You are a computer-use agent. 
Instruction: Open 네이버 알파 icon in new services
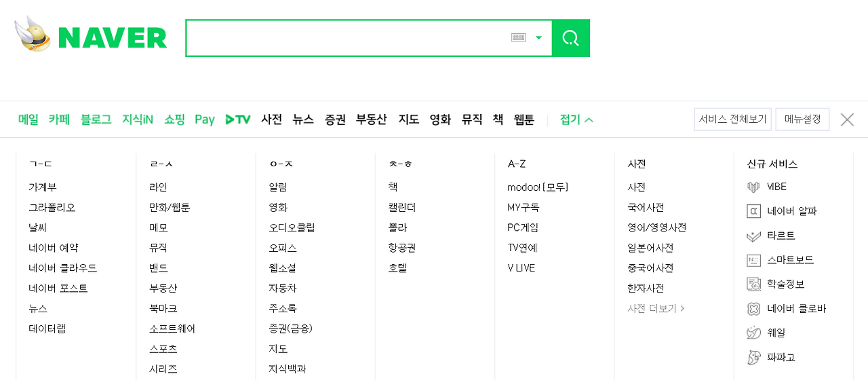(753, 211)
